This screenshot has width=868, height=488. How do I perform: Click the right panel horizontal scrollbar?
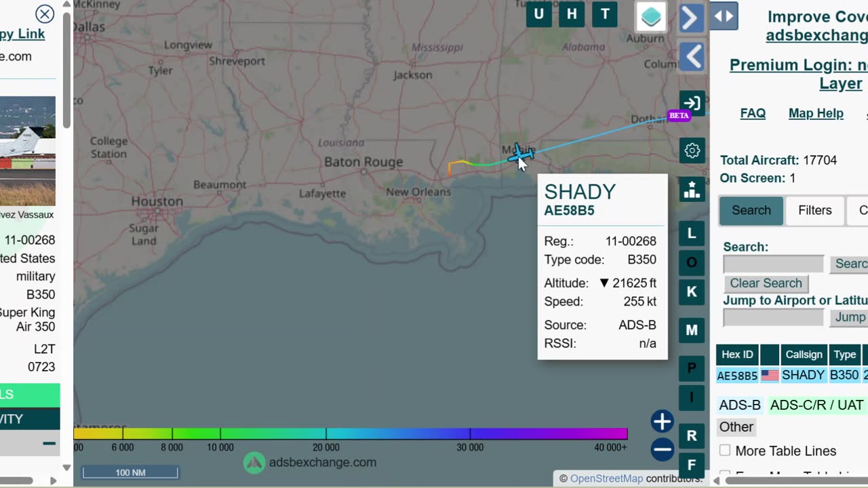[x=797, y=481]
